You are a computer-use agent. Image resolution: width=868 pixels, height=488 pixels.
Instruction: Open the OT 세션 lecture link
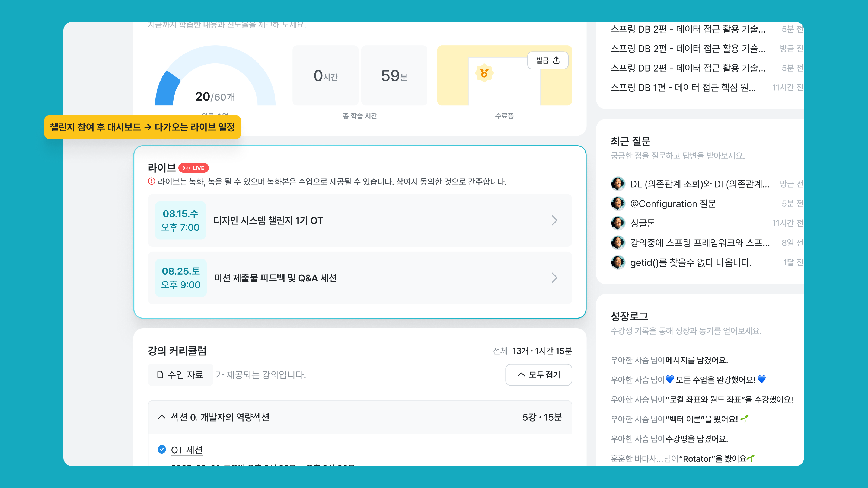(187, 450)
